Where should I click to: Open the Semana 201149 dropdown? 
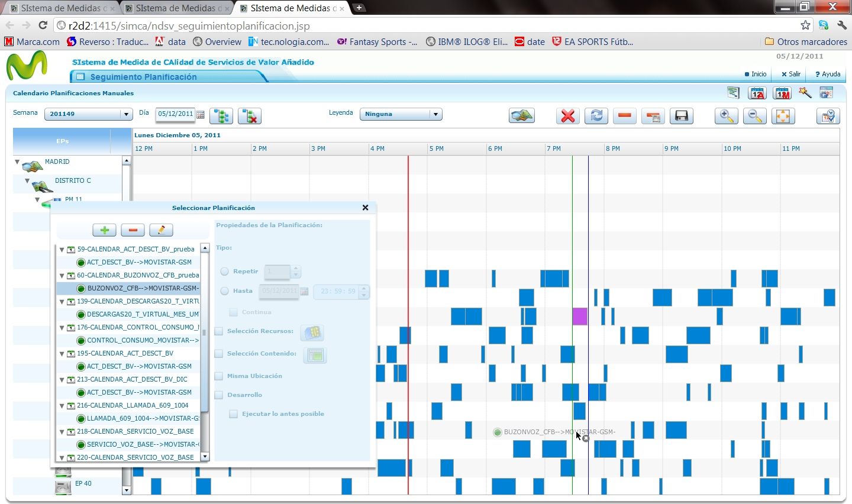click(x=88, y=114)
